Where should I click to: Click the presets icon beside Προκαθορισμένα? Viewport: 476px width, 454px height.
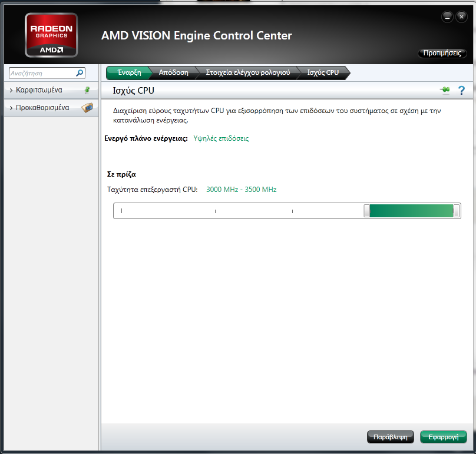tap(87, 108)
